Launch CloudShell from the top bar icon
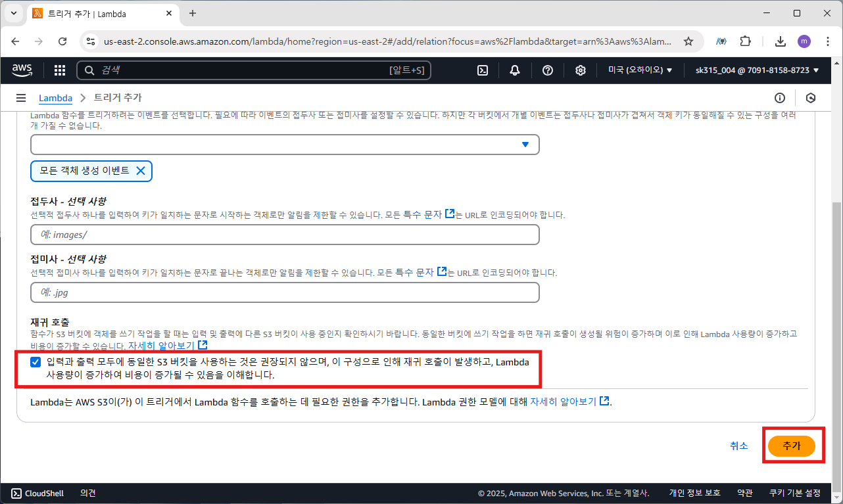The height and width of the screenshot is (504, 843). coord(483,70)
